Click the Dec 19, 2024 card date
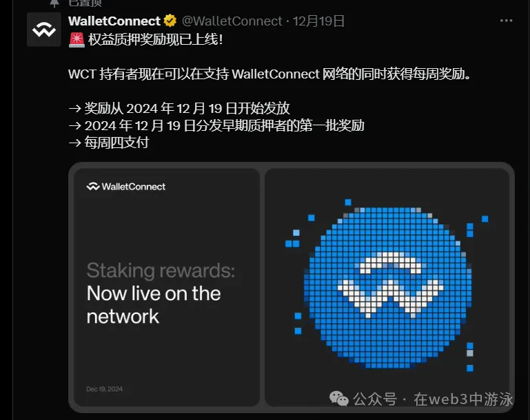The image size is (530, 420). click(x=104, y=389)
